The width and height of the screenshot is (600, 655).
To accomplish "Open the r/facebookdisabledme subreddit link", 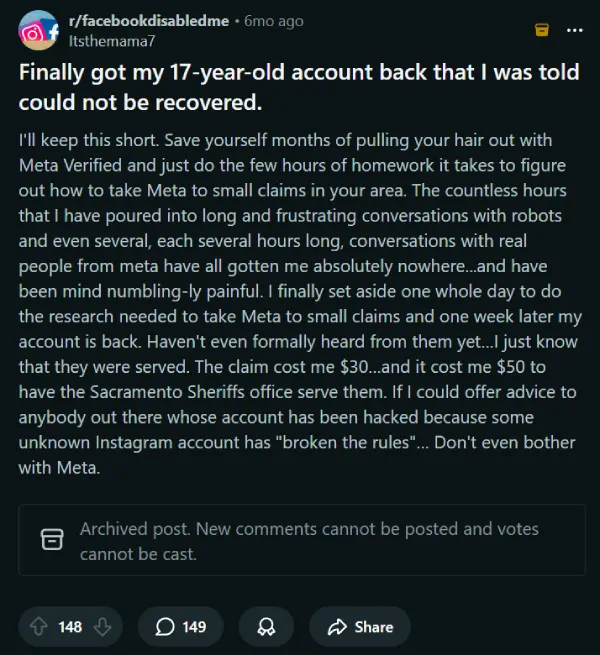I will pyautogui.click(x=144, y=21).
